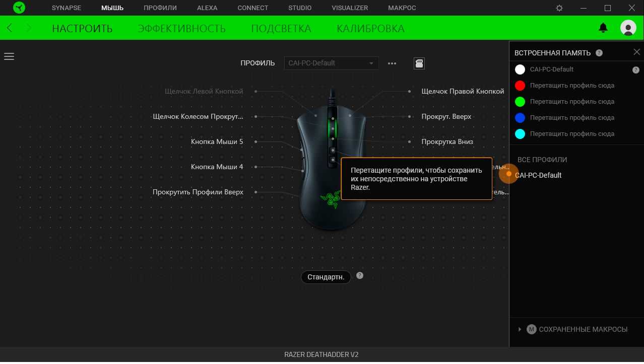This screenshot has height=364, width=644.
Task: Open the Макрос menu item
Action: [402, 8]
